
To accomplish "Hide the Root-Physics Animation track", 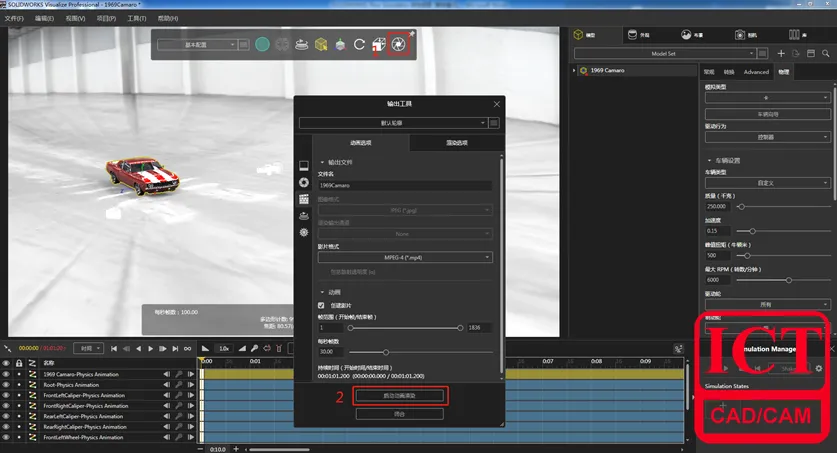I will pos(6,385).
